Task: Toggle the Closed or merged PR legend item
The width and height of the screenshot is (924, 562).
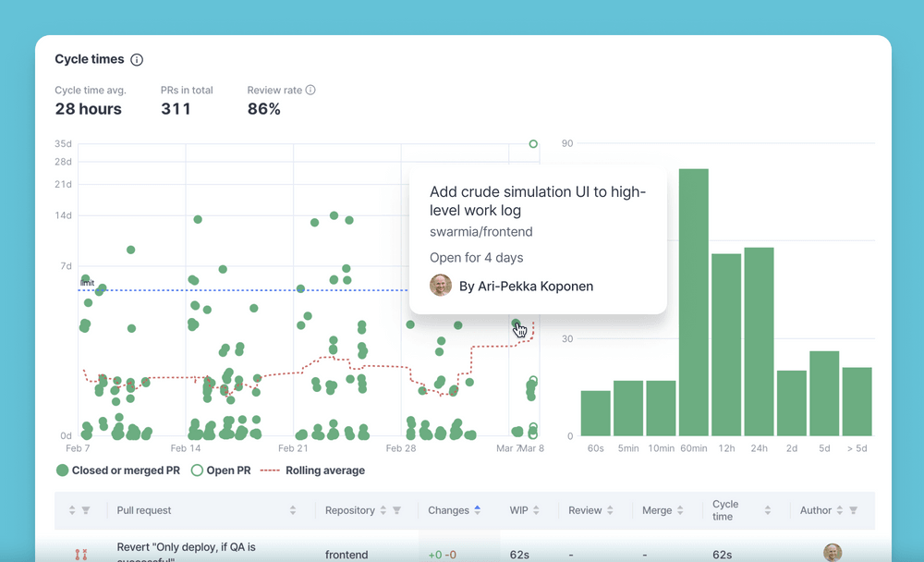Action: tap(119, 470)
